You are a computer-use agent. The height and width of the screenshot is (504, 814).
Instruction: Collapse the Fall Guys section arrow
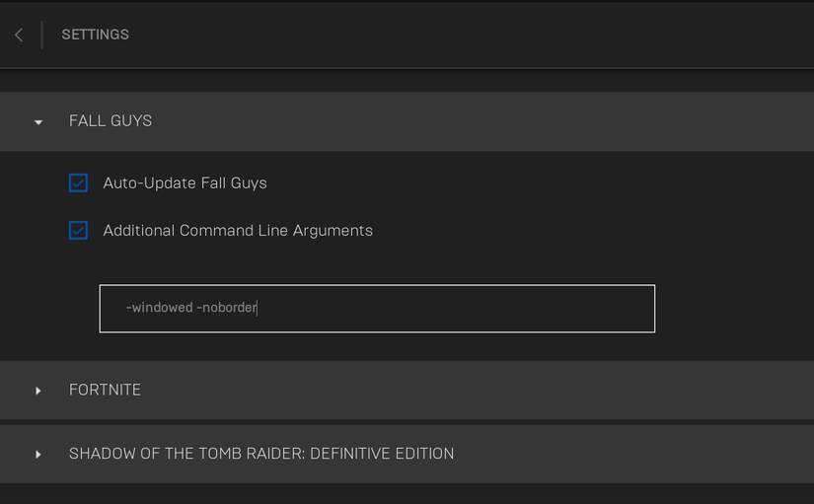[x=38, y=122]
